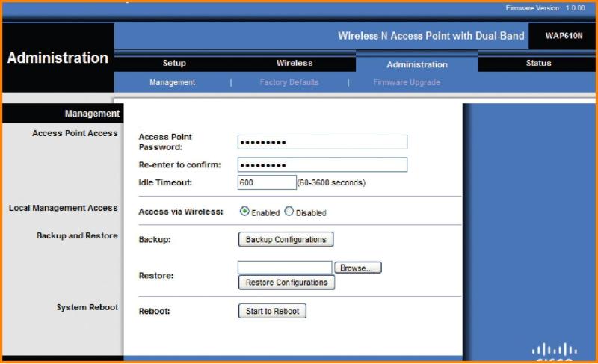Click the Idle Timeout field showing 600

pos(267,182)
